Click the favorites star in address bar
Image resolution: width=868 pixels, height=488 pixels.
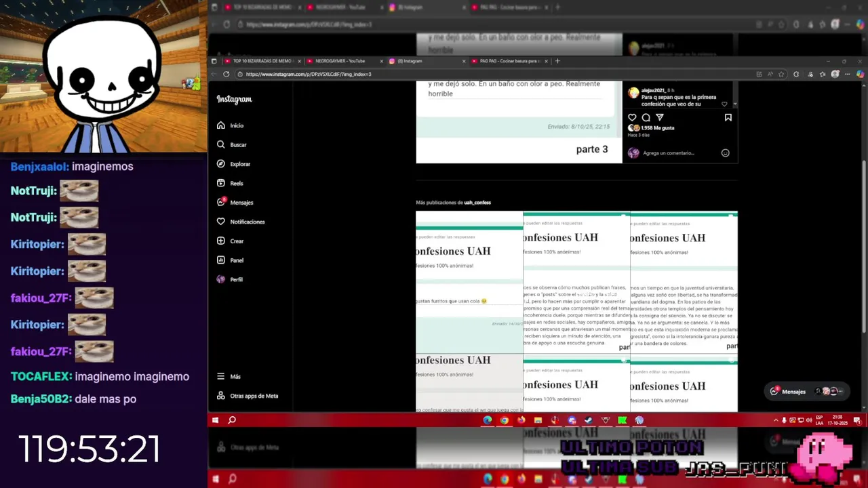pyautogui.click(x=781, y=74)
